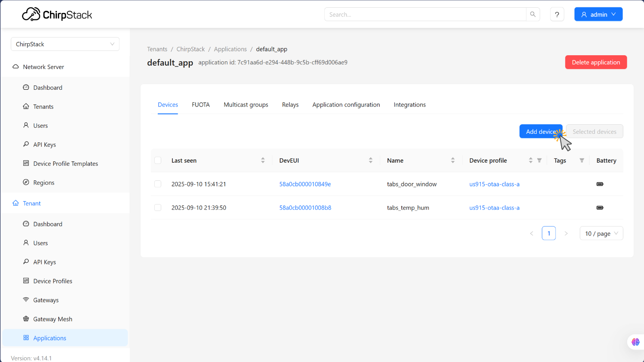The height and width of the screenshot is (362, 644).
Task: Go to Applications breadcrumb
Action: point(230,49)
